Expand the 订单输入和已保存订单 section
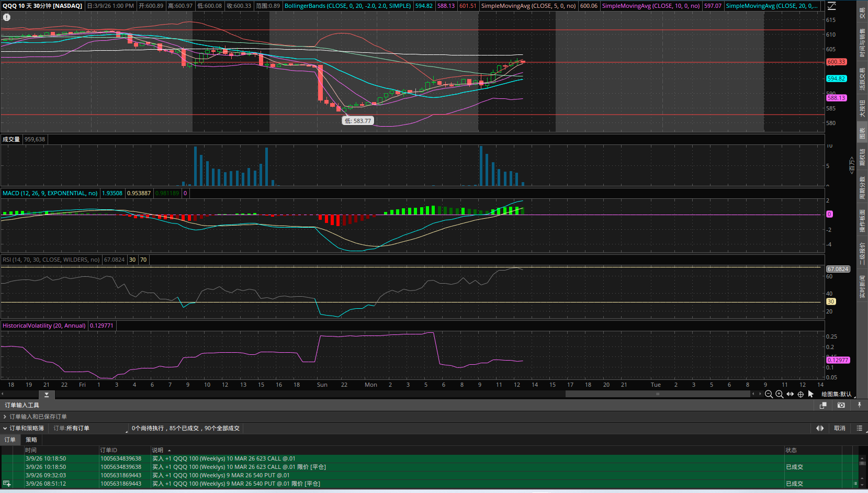The image size is (868, 493). coord(36,417)
